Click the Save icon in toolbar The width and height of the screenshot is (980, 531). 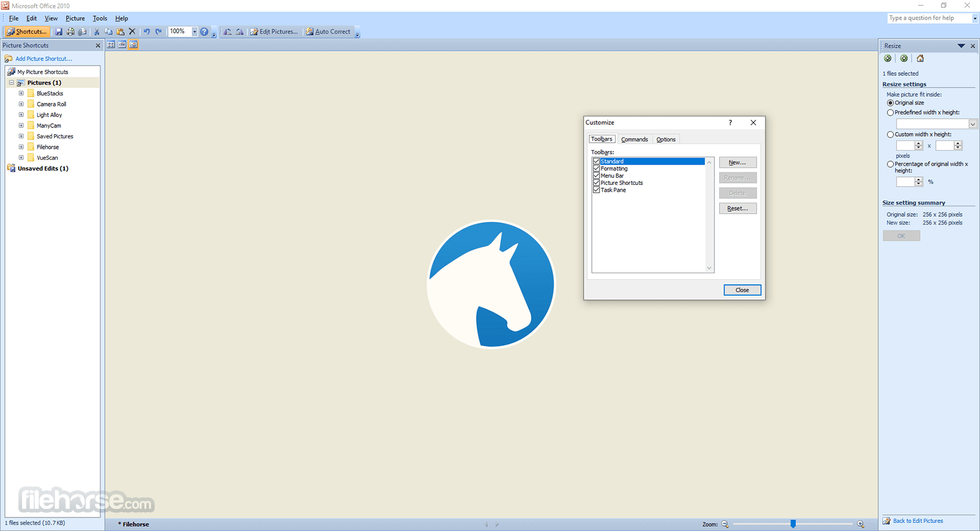coord(59,31)
